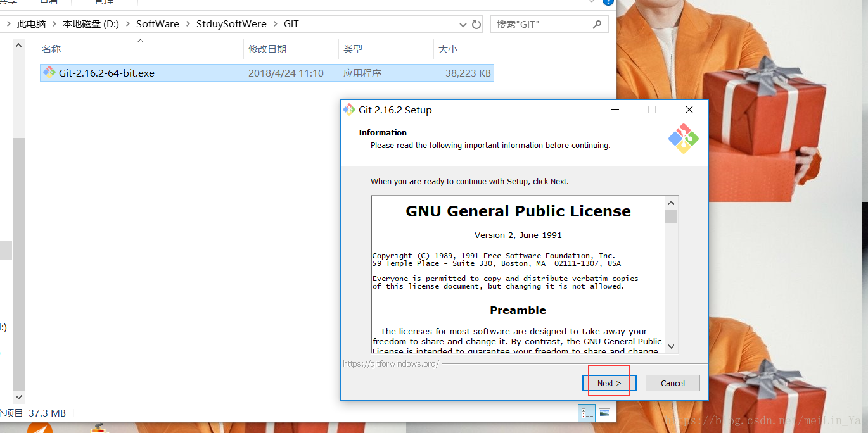This screenshot has height=433, width=868.
Task: Click the license scrollbar up arrow
Action: [672, 203]
